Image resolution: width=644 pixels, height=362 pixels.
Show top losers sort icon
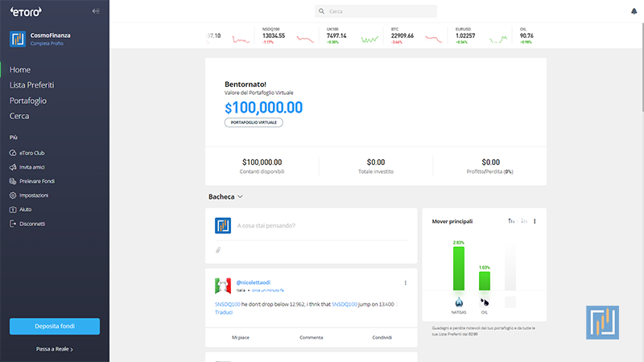point(524,221)
